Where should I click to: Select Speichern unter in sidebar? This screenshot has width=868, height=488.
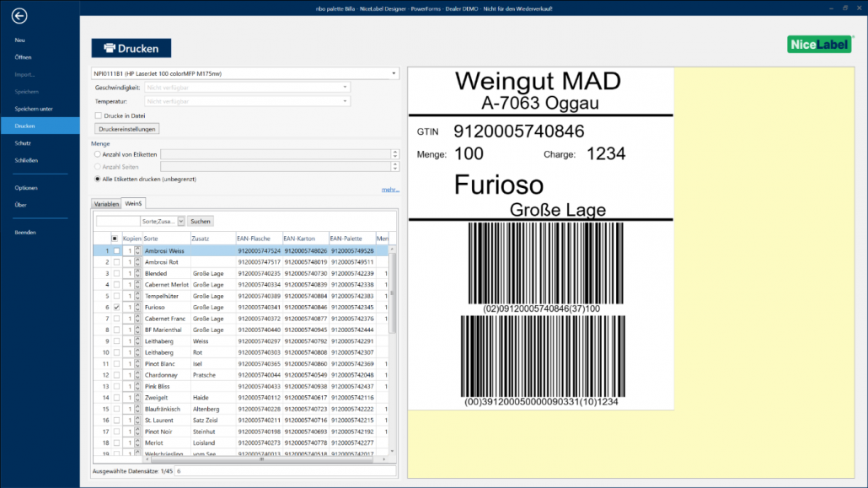coord(34,109)
